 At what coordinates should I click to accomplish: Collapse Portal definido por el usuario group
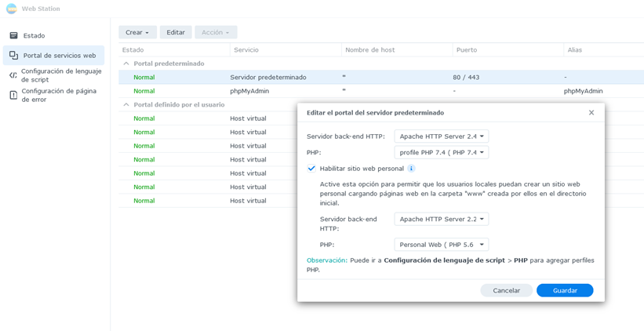[x=126, y=104]
